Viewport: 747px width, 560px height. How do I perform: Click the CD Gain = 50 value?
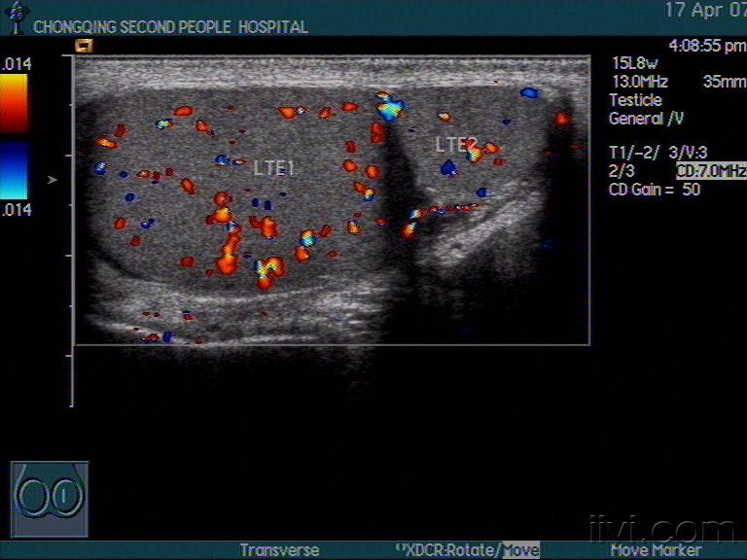click(x=655, y=190)
